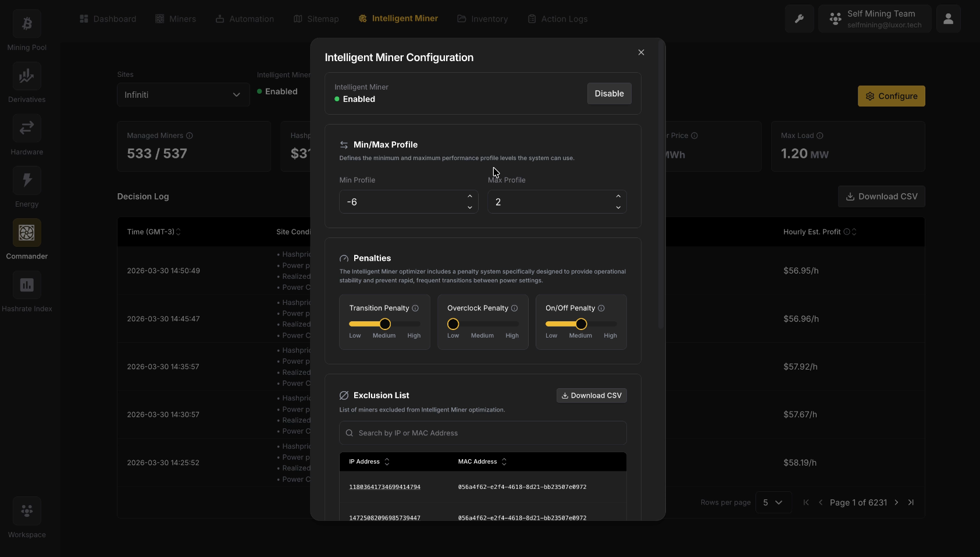The image size is (980, 557).
Task: Select the Workspace icon at bottom sidebar
Action: [x=26, y=510]
